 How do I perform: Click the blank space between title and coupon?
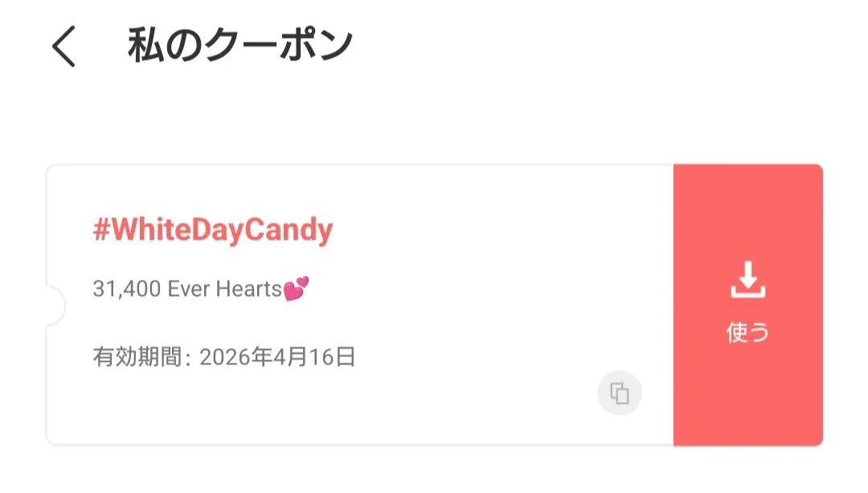coord(434,121)
